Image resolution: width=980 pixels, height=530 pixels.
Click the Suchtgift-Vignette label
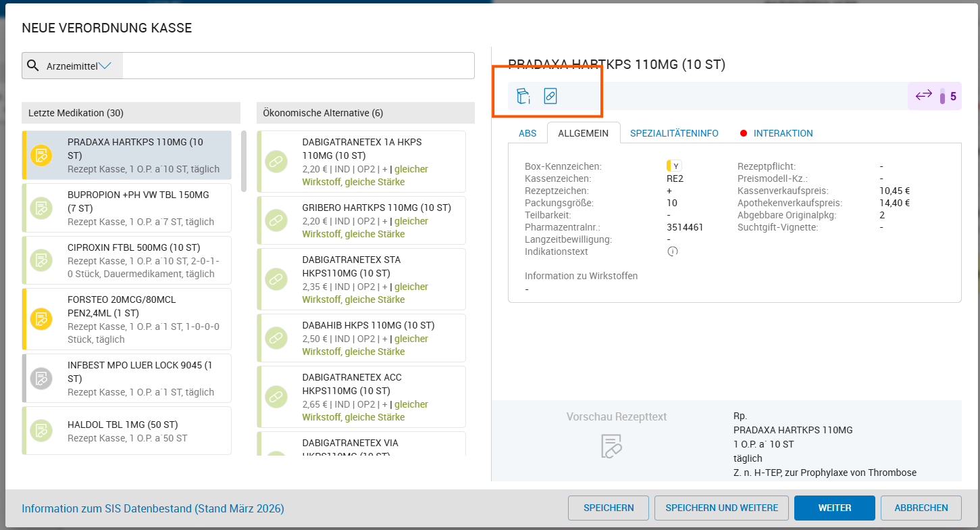tap(777, 227)
